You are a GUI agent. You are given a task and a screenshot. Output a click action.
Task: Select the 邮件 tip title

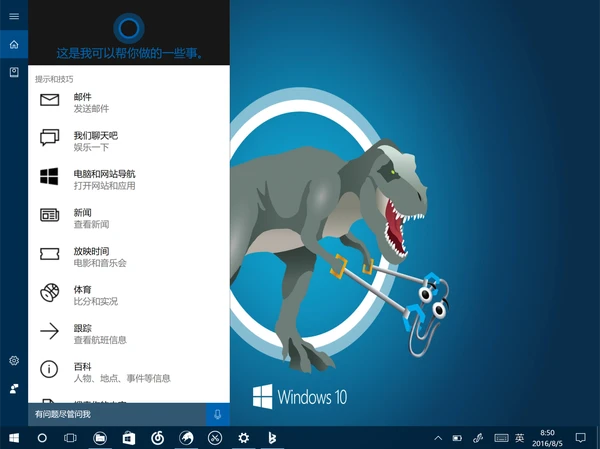(82, 97)
